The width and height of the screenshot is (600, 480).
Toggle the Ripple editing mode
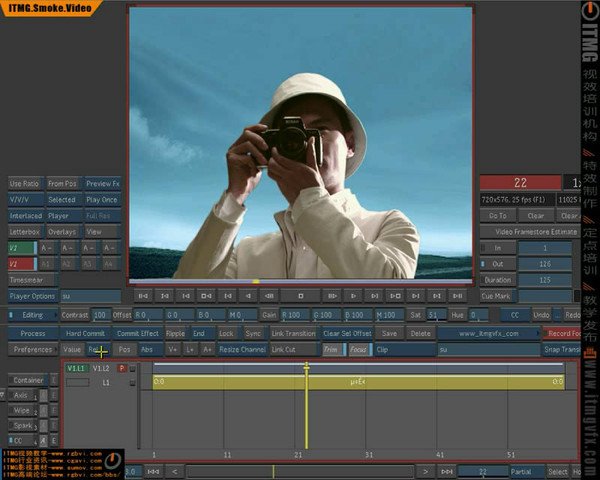tap(175, 333)
